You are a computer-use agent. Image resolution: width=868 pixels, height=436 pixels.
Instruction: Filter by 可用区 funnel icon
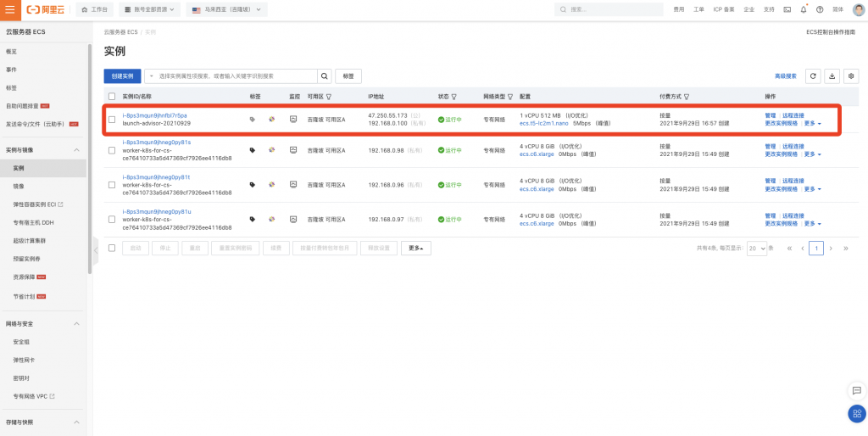(x=329, y=97)
